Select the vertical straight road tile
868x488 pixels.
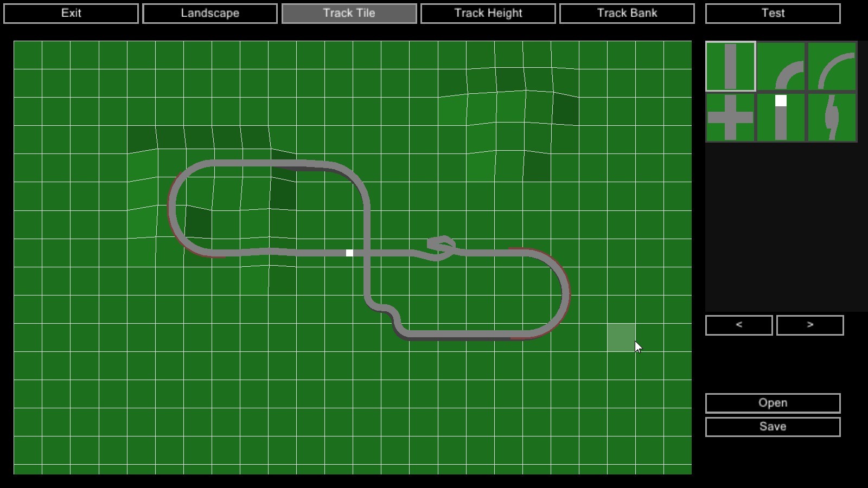coord(730,65)
